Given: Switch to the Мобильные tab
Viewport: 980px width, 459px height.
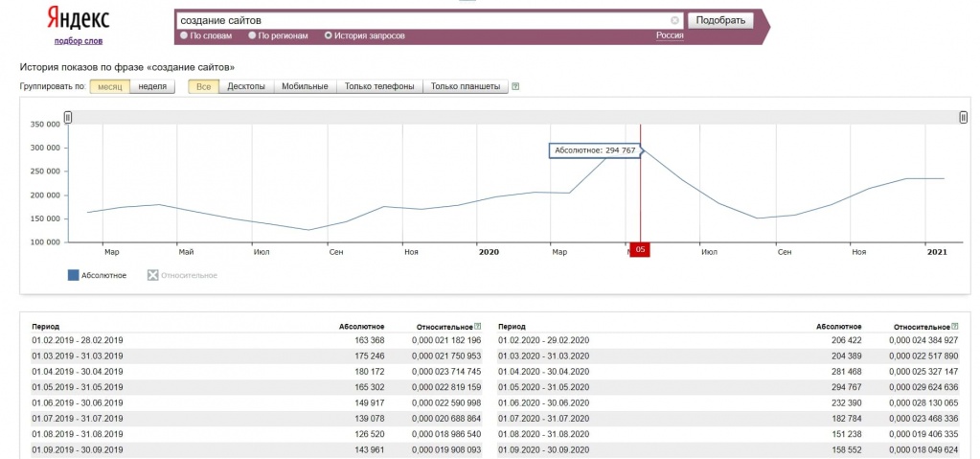Looking at the screenshot, I should pos(305,86).
